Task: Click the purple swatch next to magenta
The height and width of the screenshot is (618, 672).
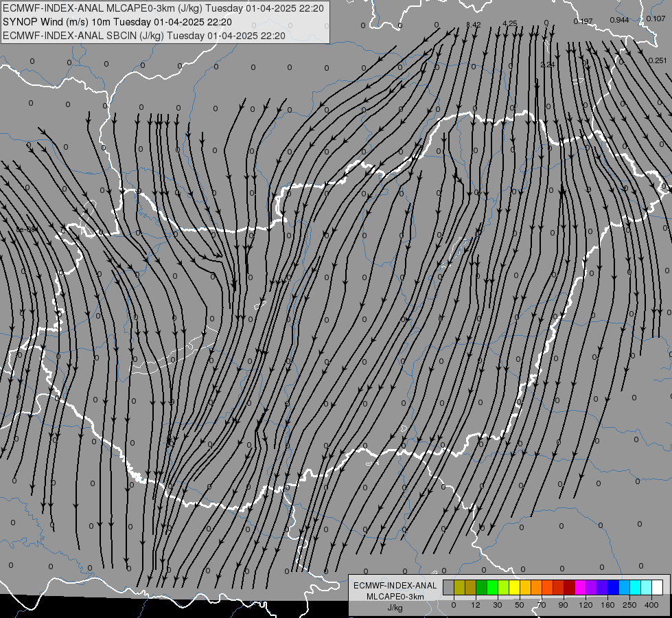Action: pos(592,587)
